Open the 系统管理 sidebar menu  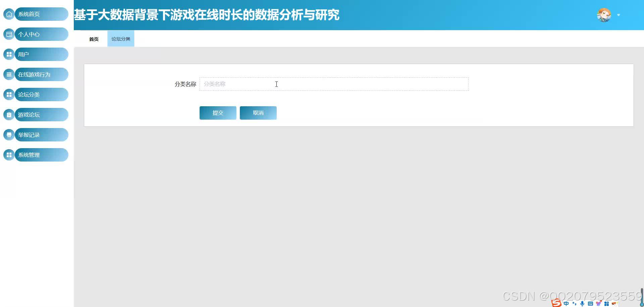point(42,155)
